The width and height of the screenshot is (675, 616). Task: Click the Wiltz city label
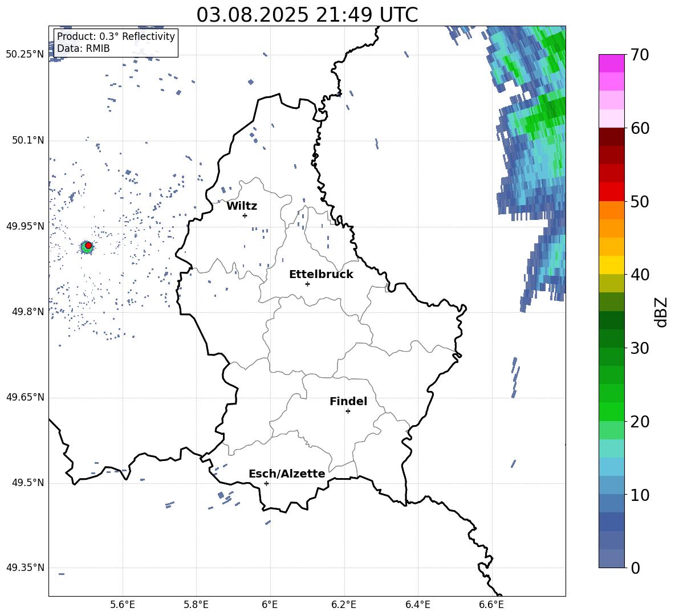point(242,206)
